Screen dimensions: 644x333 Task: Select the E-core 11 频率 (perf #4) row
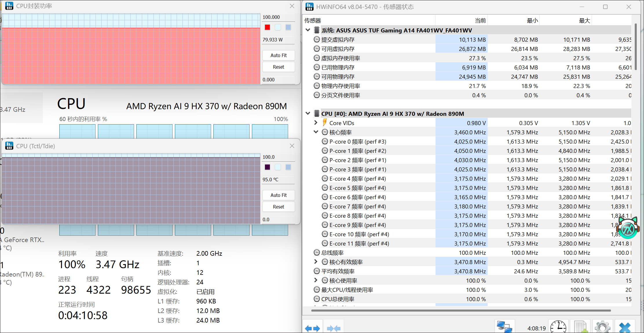click(467, 243)
